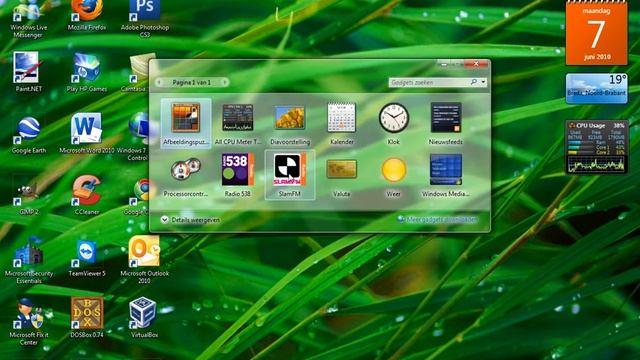Open Mozilla Firefox desktop shortcut
The height and width of the screenshot is (360, 640).
pyautogui.click(x=87, y=16)
